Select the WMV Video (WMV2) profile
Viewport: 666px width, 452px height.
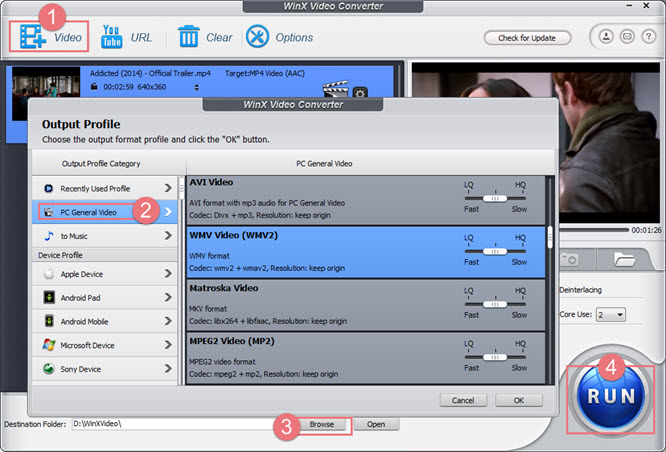tap(366, 252)
